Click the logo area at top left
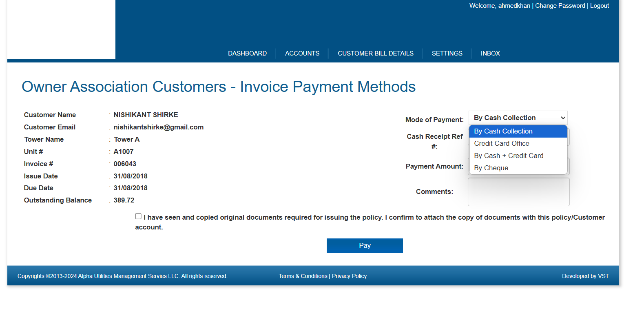This screenshot has width=644, height=316. pos(61,29)
